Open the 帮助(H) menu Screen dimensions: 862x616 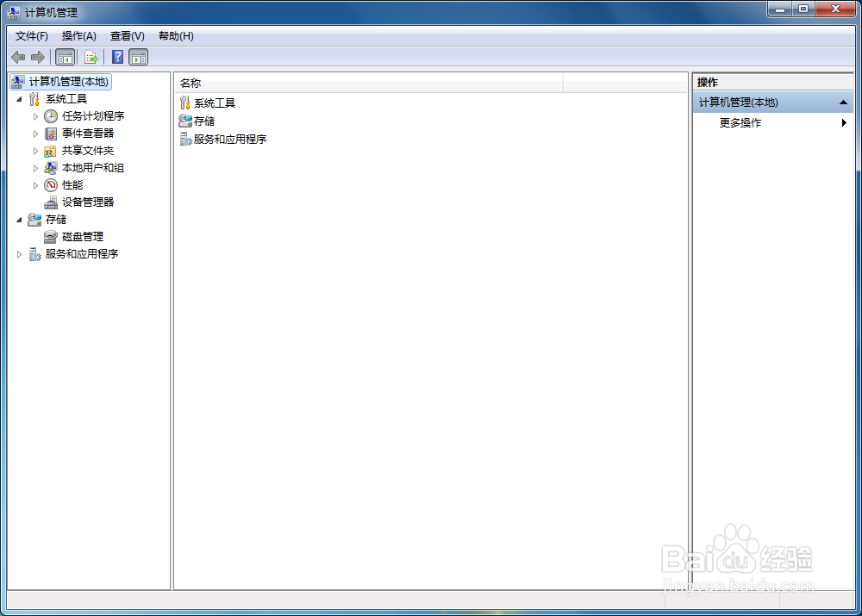(176, 36)
